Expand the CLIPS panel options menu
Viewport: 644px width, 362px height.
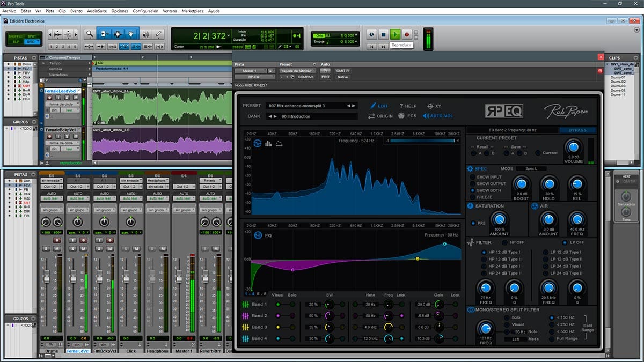pyautogui.click(x=636, y=57)
